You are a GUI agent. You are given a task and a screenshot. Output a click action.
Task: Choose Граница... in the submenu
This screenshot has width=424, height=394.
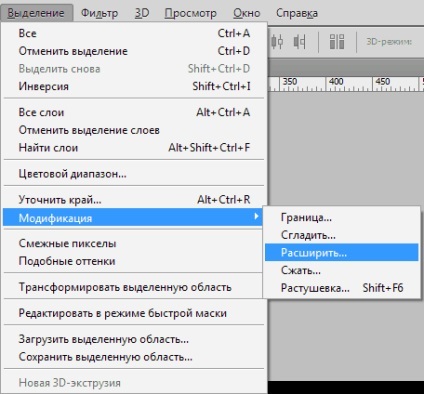[x=342, y=217]
